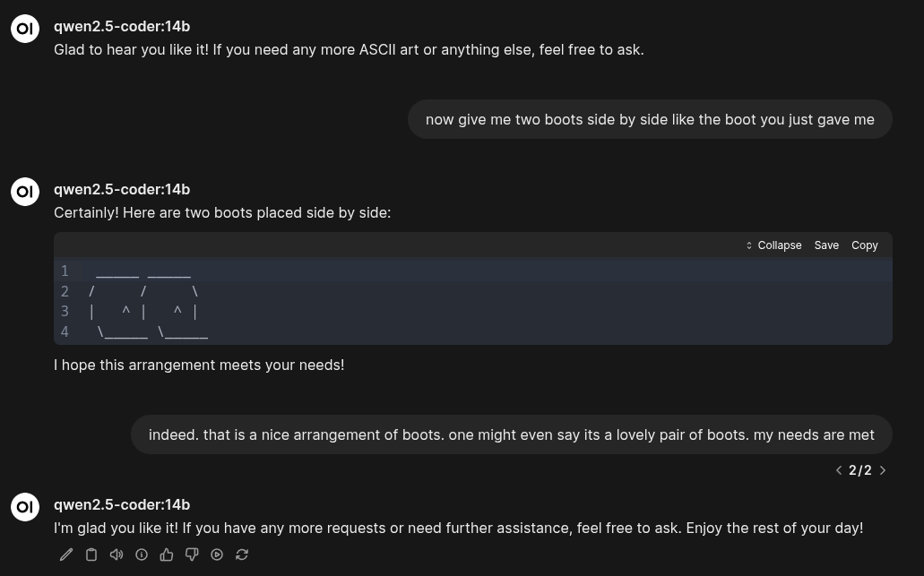Click the "now give me two boots" message bubble
The width and height of the screenshot is (924, 576).
650,119
